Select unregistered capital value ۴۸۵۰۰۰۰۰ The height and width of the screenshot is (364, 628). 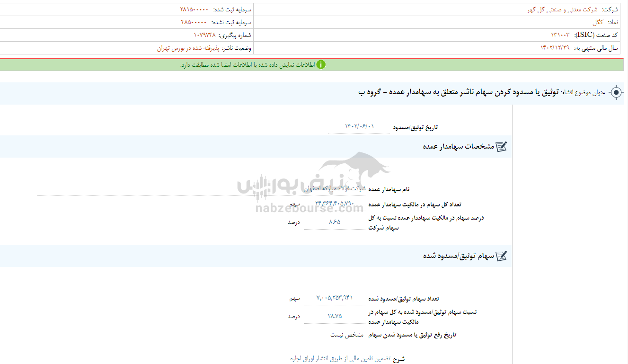tap(194, 22)
